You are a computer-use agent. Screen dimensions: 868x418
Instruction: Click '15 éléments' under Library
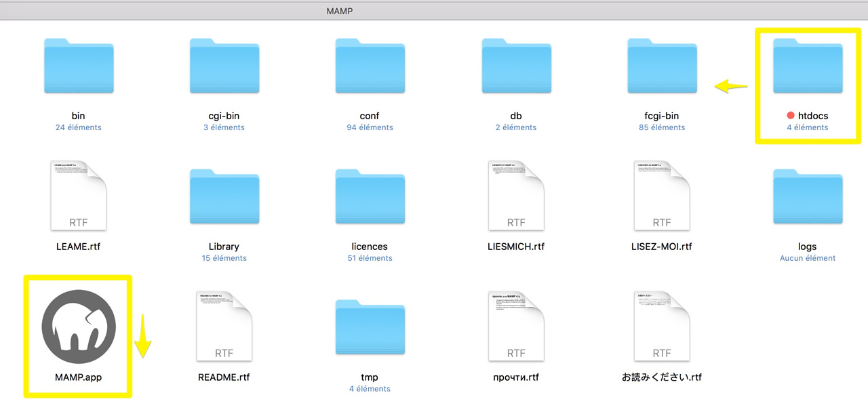tap(224, 258)
